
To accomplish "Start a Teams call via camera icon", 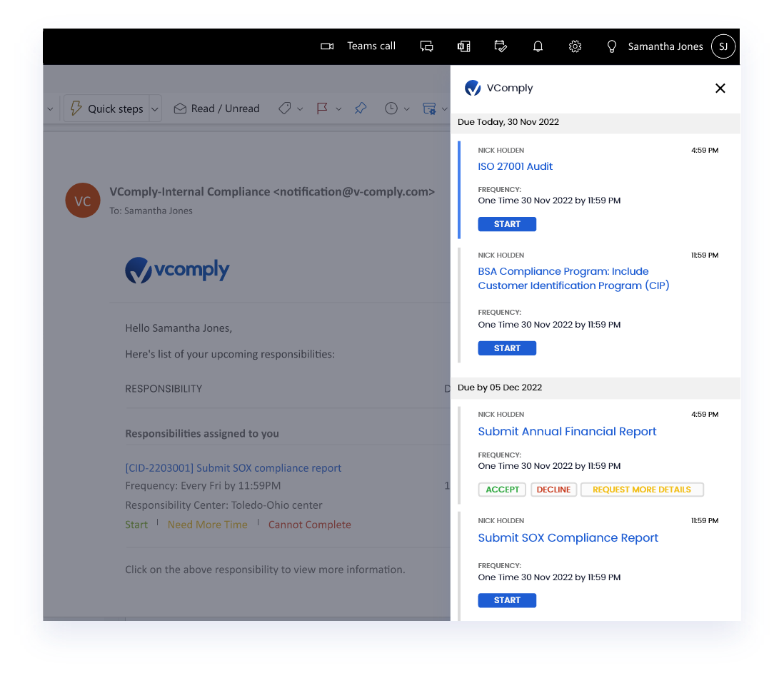I will click(327, 46).
